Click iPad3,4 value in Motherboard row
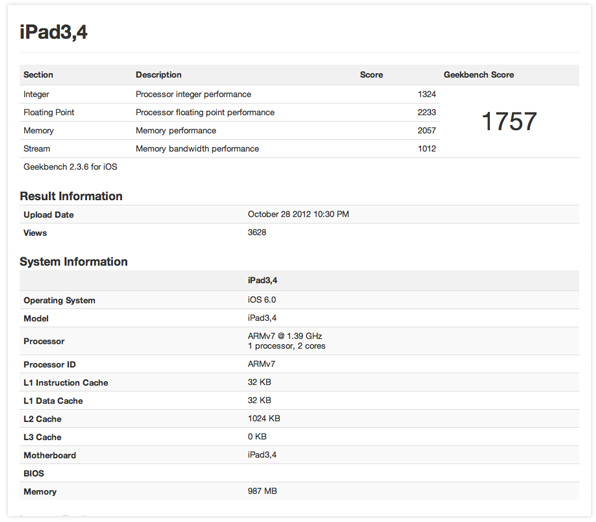This screenshot has width=596, height=522. point(262,455)
